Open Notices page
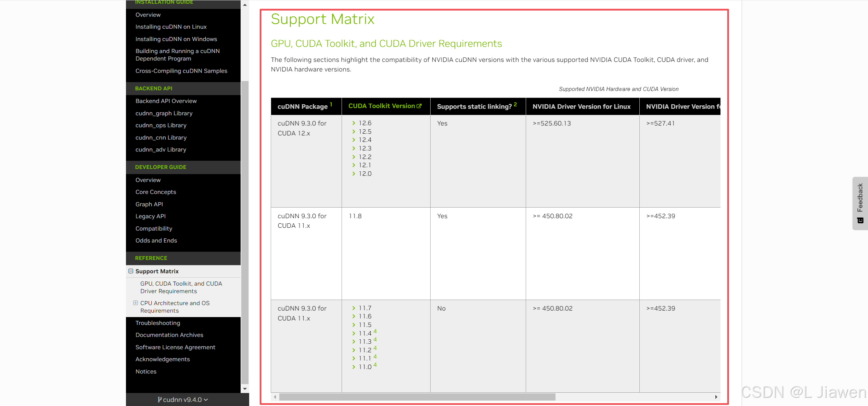Viewport: 868px width, 406px height. (146, 371)
